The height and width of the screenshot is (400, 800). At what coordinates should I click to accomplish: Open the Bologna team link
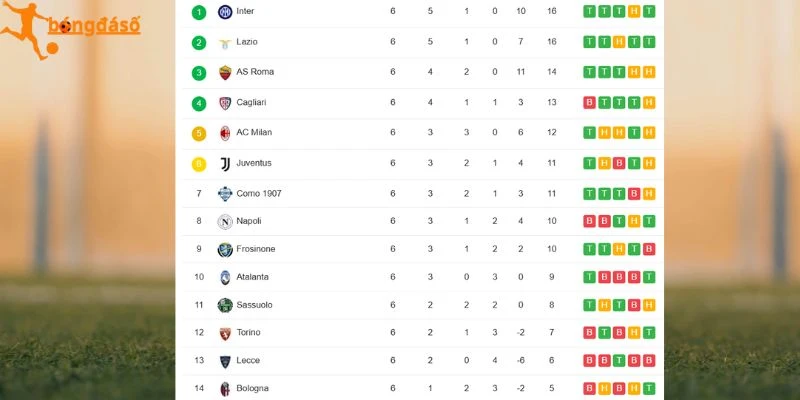click(x=252, y=388)
